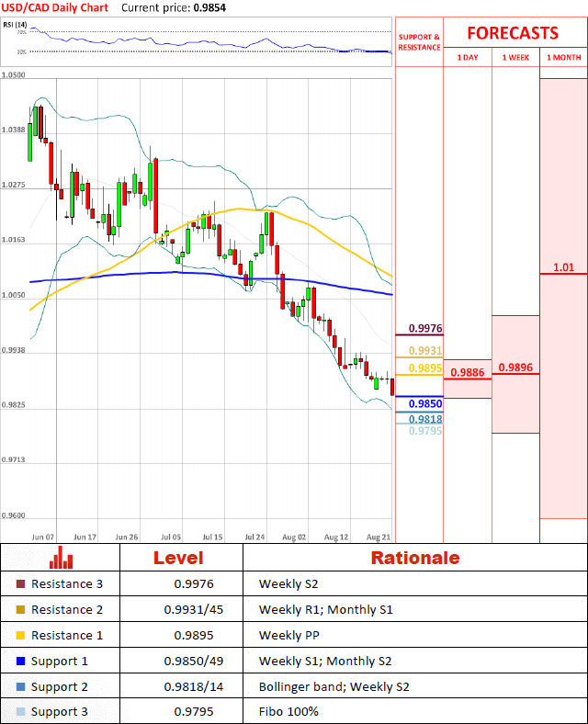
Task: Click the Resistance 1 yellow color swatch
Action: pos(20,636)
